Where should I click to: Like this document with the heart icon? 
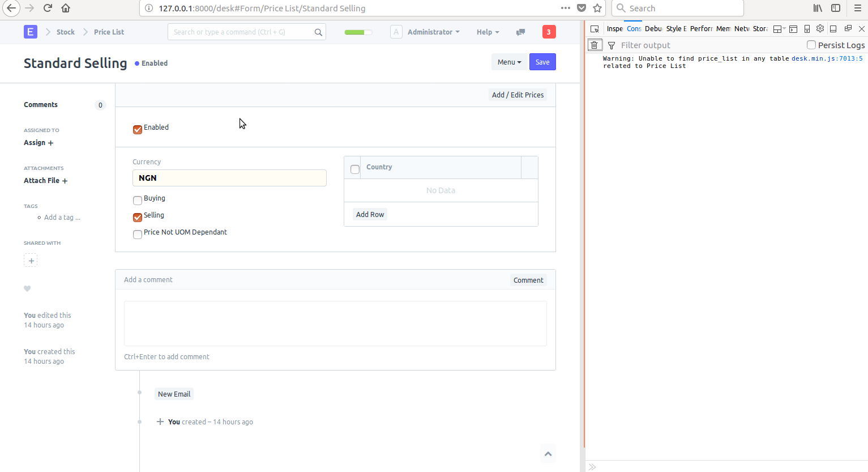click(x=27, y=288)
